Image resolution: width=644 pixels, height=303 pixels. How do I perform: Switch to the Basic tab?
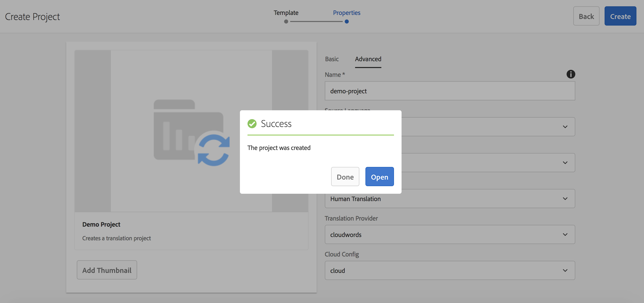click(x=332, y=59)
